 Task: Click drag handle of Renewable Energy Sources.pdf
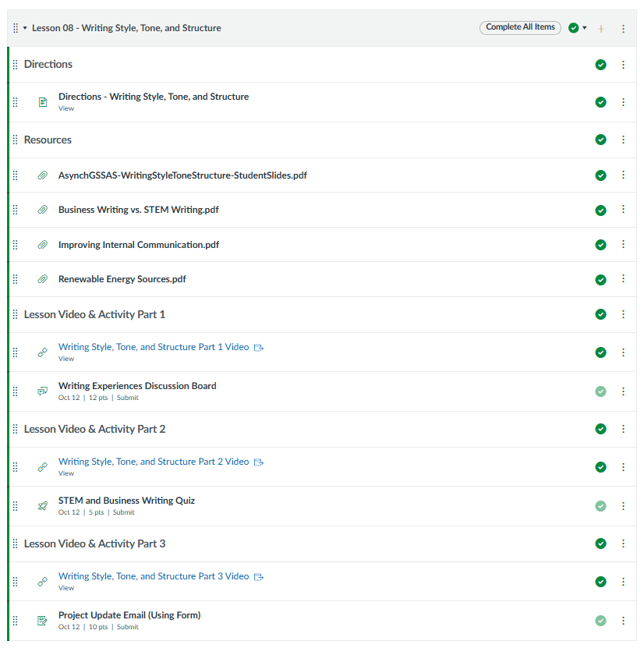click(16, 279)
